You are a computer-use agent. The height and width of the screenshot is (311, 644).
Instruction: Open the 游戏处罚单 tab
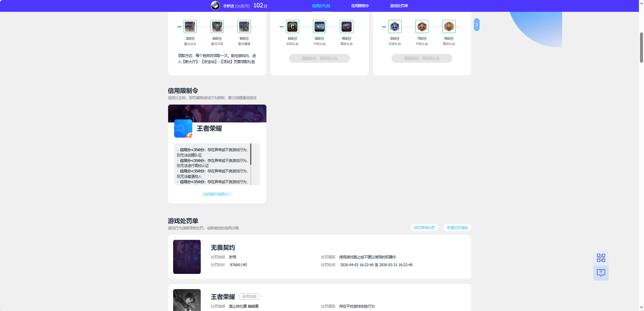pos(398,6)
